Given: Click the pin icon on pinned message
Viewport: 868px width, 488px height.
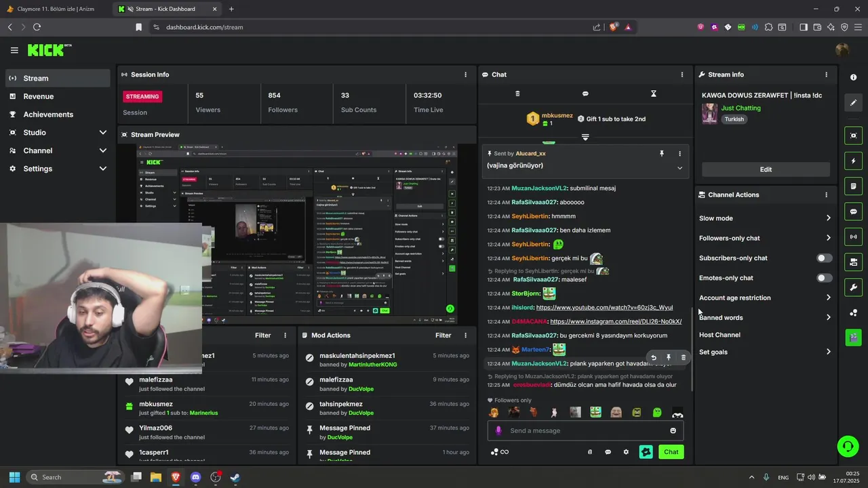Looking at the screenshot, I should click(662, 154).
